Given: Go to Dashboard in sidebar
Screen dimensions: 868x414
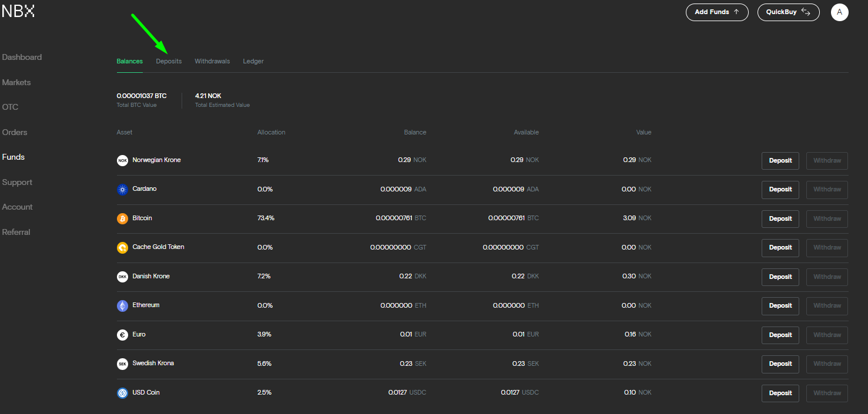Looking at the screenshot, I should pos(22,57).
